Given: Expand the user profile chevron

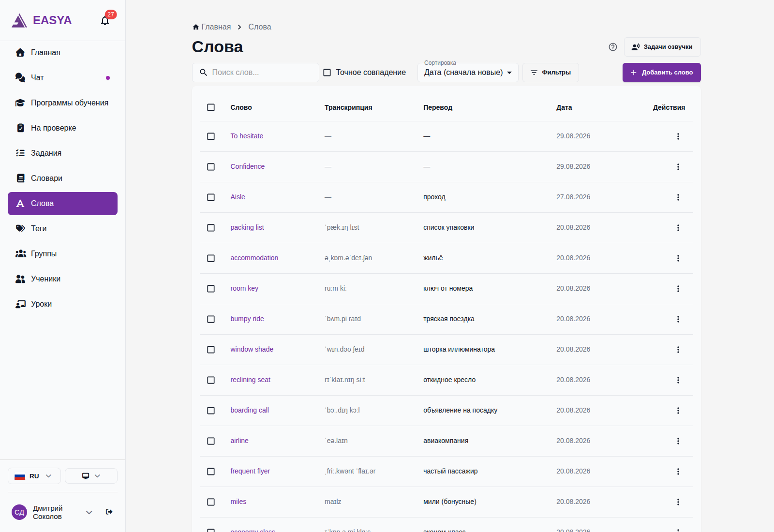Looking at the screenshot, I should pyautogui.click(x=89, y=512).
